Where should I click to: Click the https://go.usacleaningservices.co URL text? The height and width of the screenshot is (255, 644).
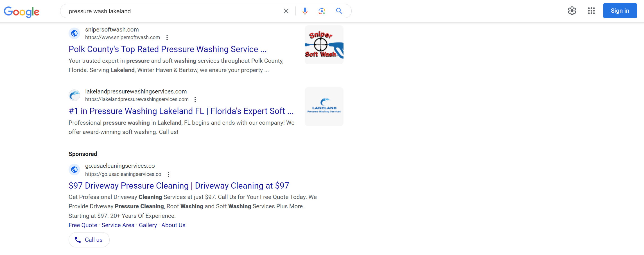[x=123, y=174]
